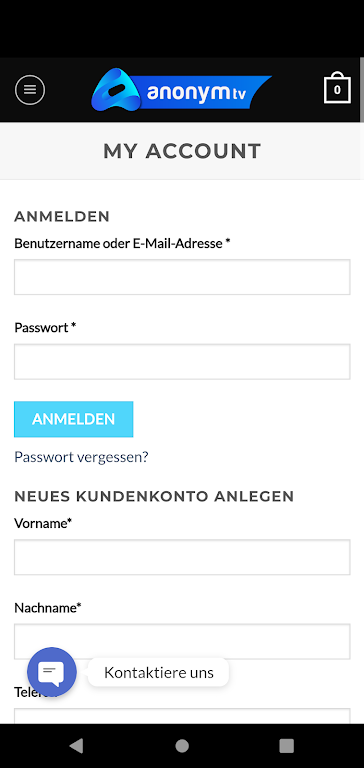This screenshot has height=768, width=364.
Task: Focus the Vorname input field
Action: pos(182,557)
